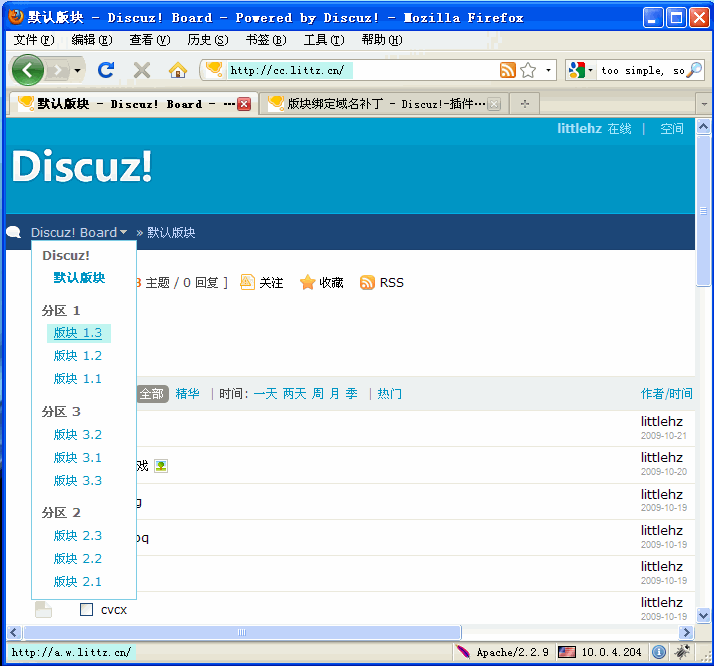
Task: Open the back/forward history dropdown
Action: point(77,71)
